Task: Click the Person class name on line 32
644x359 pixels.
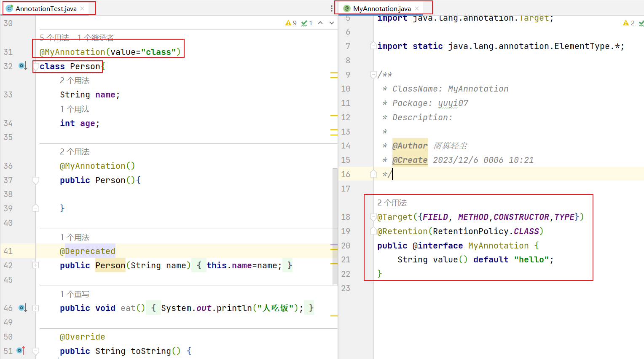Action: [x=85, y=66]
